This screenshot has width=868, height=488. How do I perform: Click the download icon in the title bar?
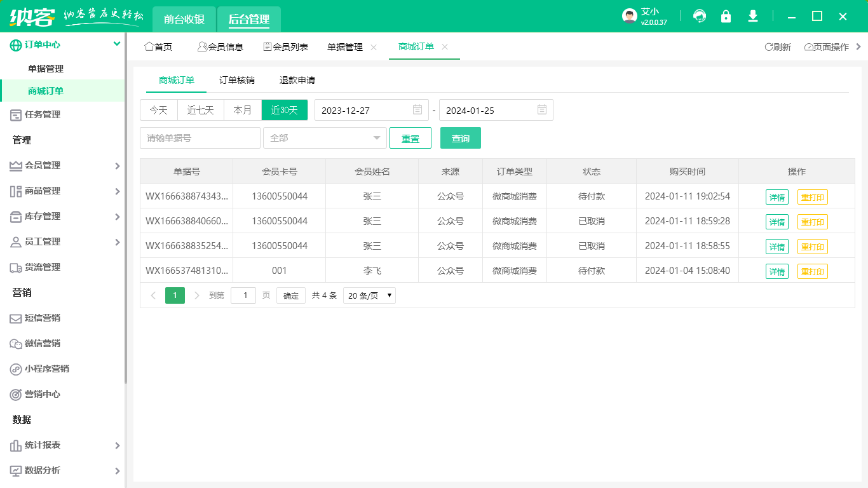[x=752, y=16]
